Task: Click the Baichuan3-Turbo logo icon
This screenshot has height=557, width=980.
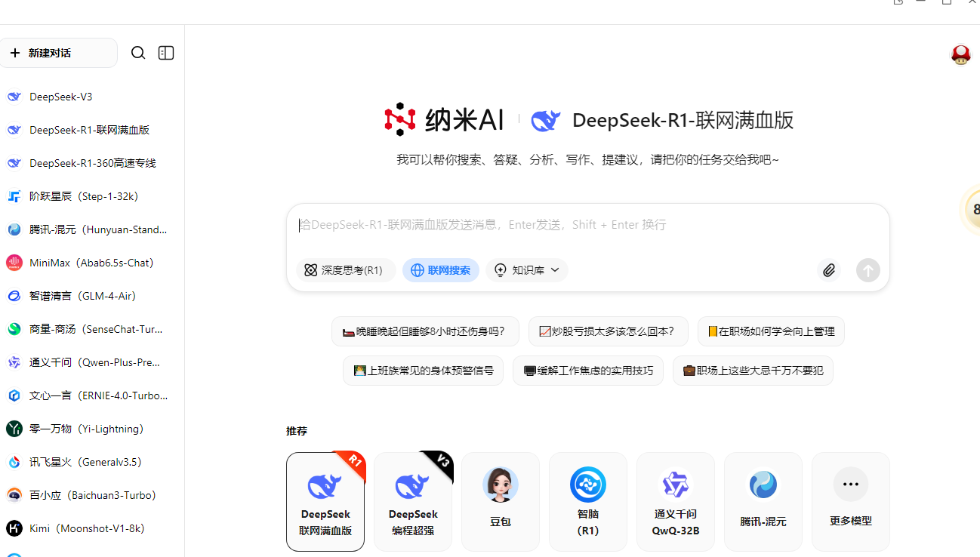Action: [14, 495]
